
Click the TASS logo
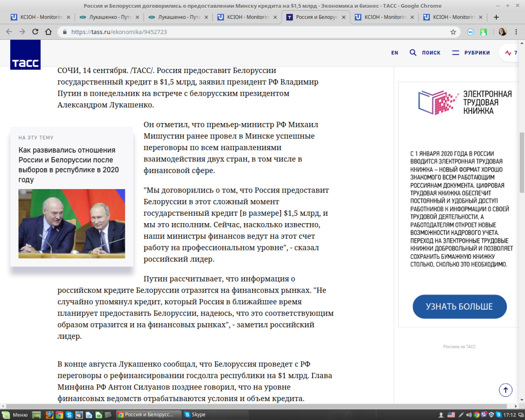25,54
